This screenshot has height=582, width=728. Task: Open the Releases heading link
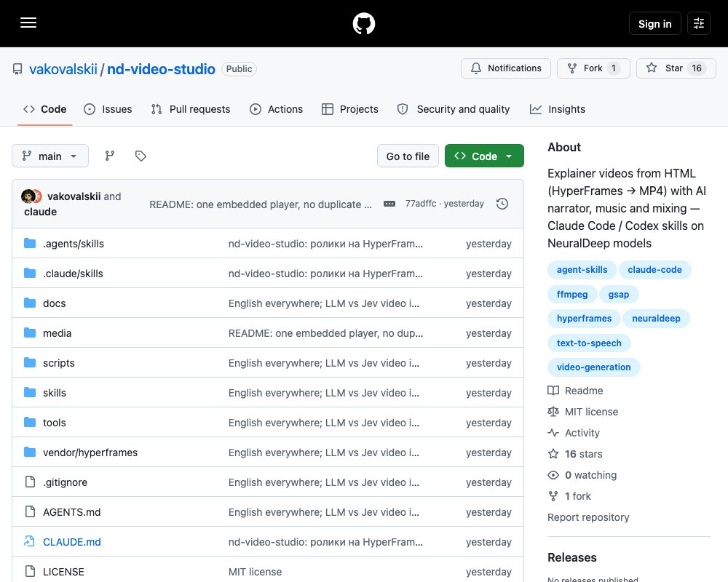click(x=572, y=557)
